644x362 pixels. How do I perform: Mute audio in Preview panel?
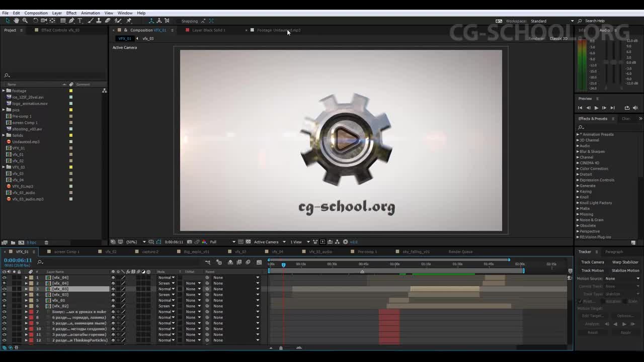pos(635,108)
